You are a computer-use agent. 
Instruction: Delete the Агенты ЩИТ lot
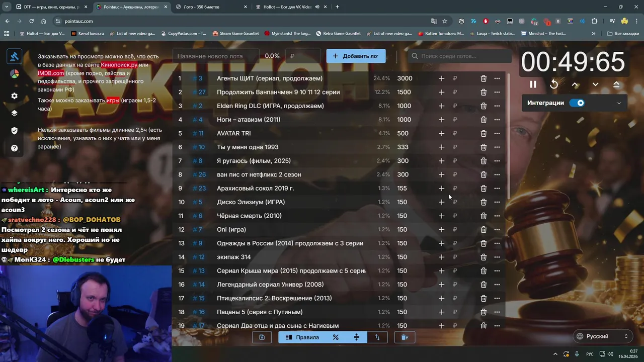[484, 78]
